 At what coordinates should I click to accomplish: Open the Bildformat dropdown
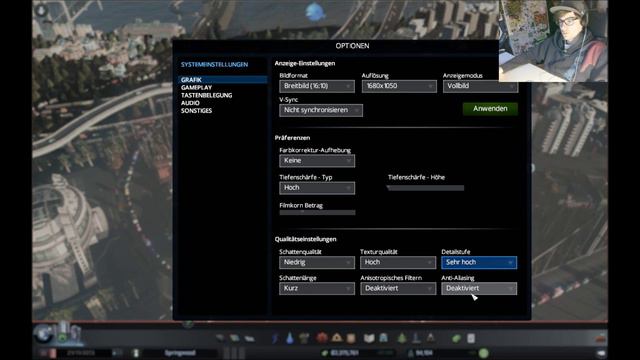[x=317, y=86]
